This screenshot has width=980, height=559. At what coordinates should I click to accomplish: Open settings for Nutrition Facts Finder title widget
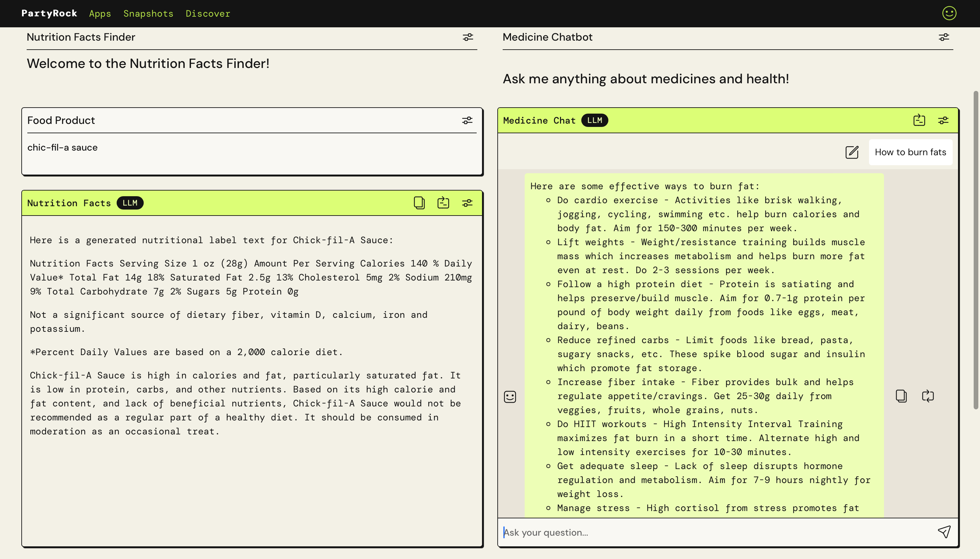(x=468, y=37)
